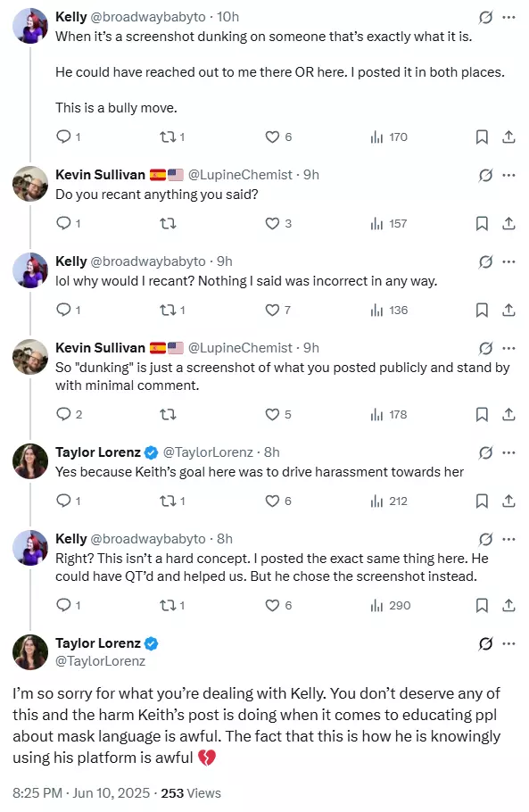Viewport: 529px width, 812px height.
Task: Open @TaylorLorenz handle under main tweet
Action: click(x=101, y=661)
